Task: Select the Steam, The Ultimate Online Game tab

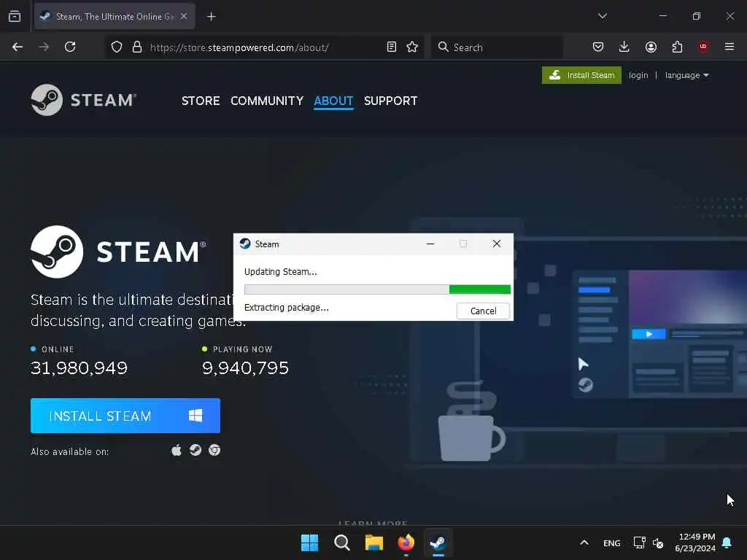Action: point(115,17)
